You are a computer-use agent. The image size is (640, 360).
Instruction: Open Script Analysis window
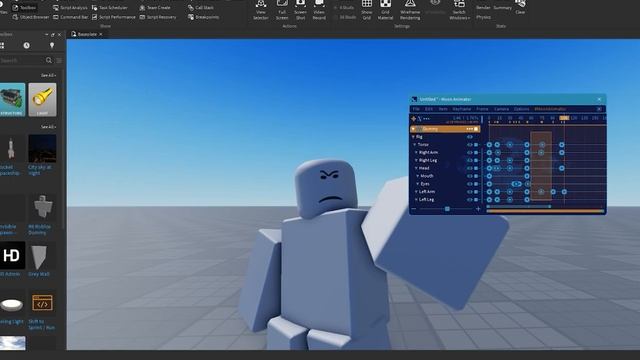70,8
